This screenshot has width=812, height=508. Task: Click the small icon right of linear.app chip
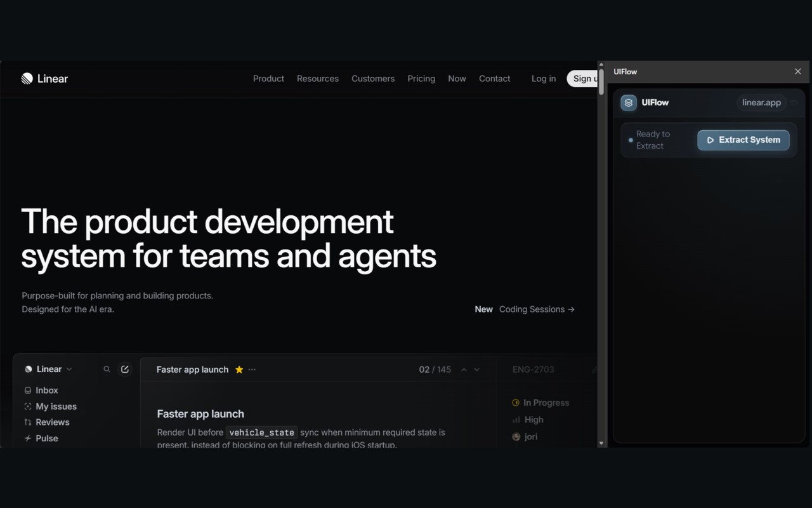[794, 103]
